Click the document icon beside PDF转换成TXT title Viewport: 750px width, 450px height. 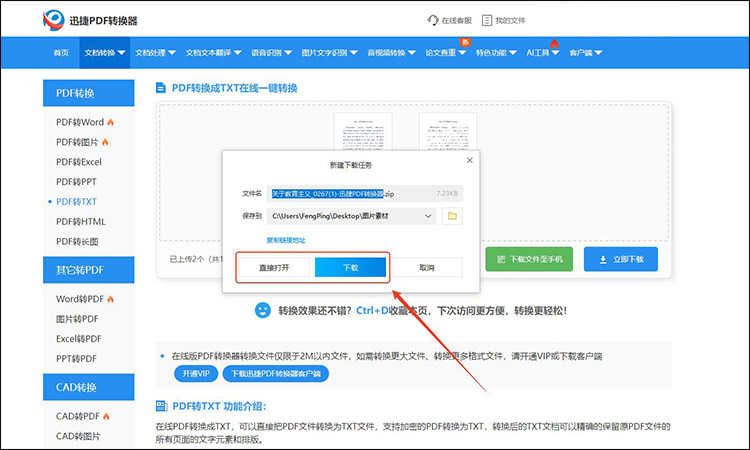161,88
